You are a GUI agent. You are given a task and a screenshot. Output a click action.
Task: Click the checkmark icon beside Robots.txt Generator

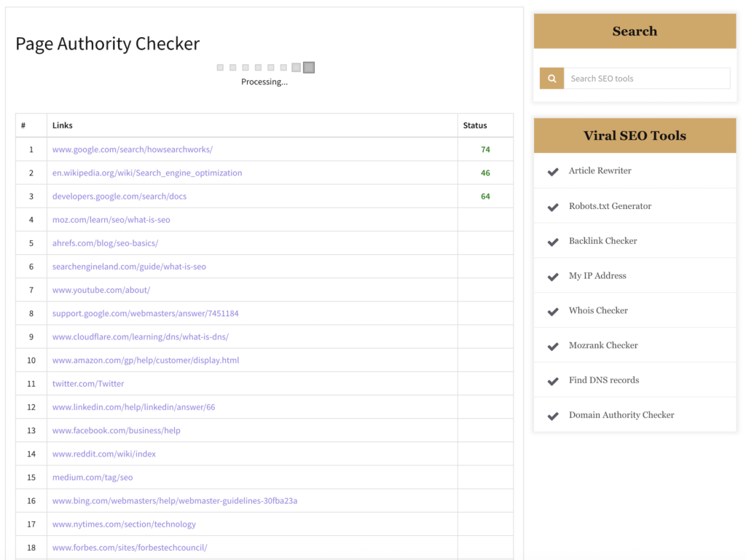click(x=553, y=205)
